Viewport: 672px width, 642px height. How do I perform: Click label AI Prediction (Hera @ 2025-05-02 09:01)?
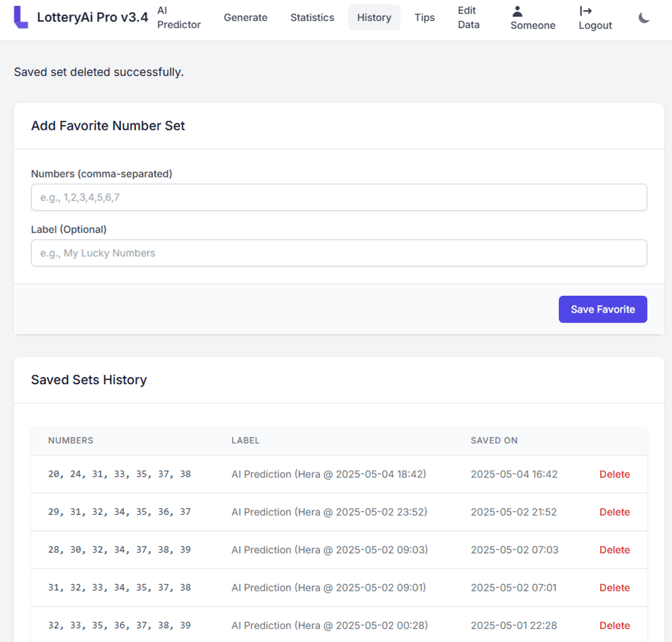[x=329, y=588]
